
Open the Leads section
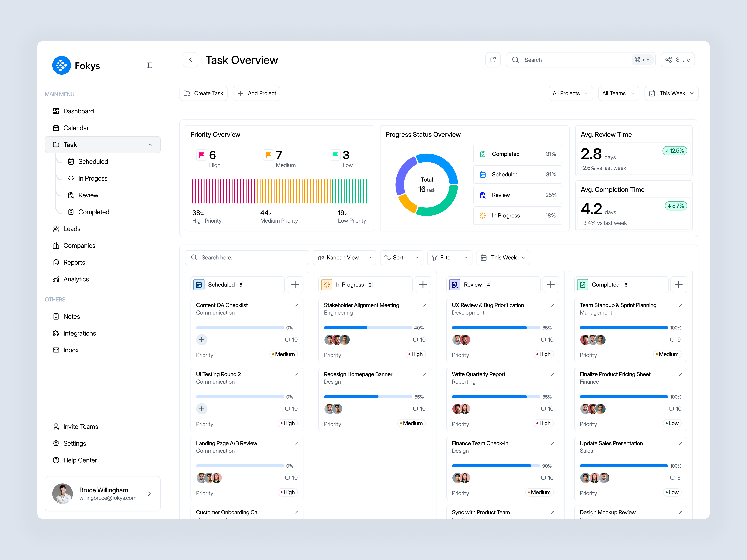(x=72, y=229)
